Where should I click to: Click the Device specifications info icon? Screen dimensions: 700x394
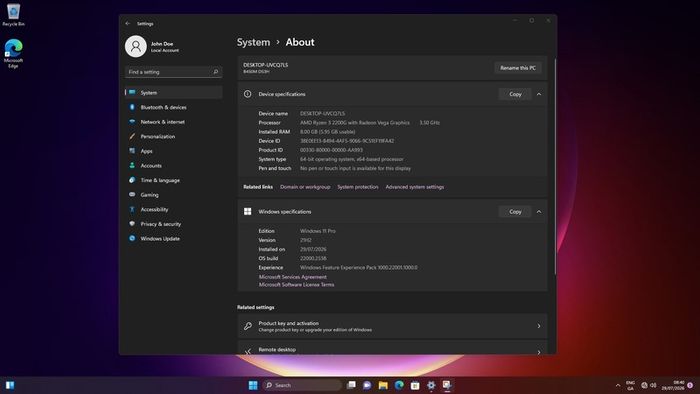pos(247,94)
